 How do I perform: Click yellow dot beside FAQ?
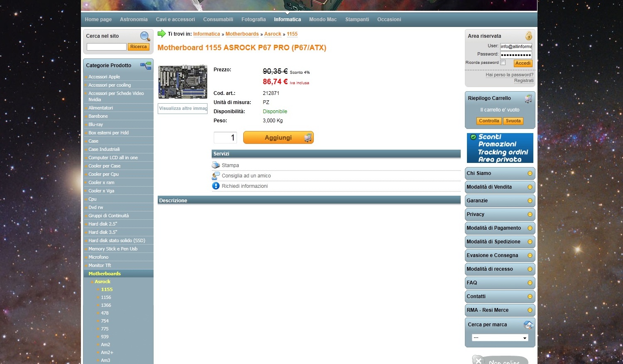[x=530, y=283]
